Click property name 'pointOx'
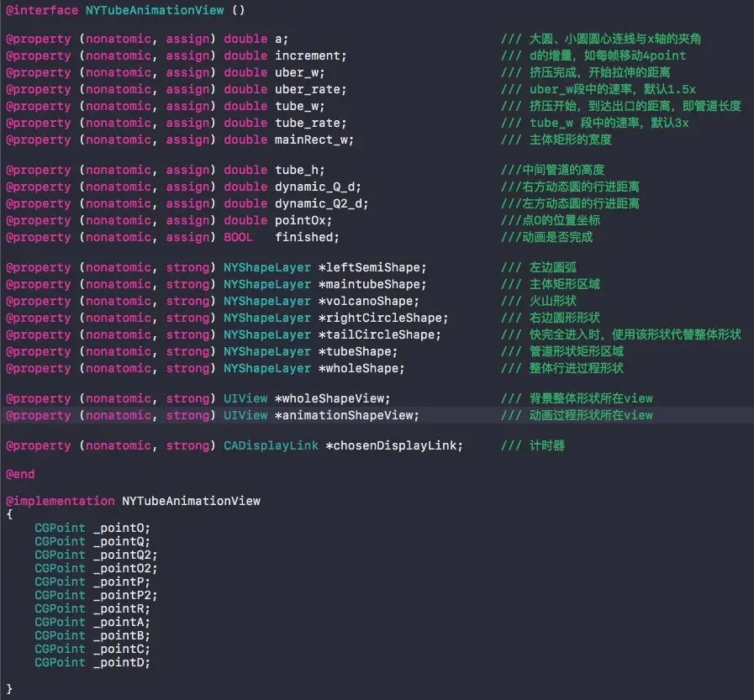This screenshot has width=754, height=700. [x=300, y=221]
